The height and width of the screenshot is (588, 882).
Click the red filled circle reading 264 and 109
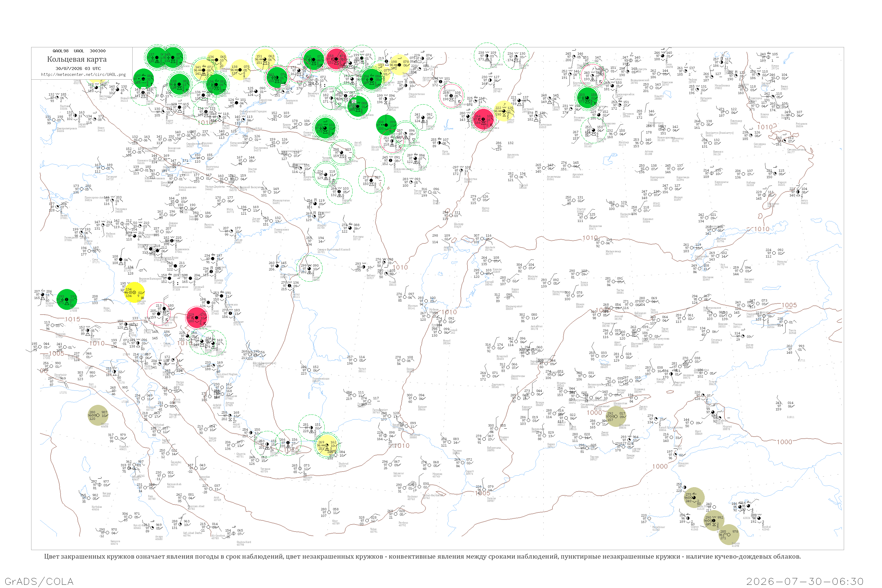click(x=484, y=119)
